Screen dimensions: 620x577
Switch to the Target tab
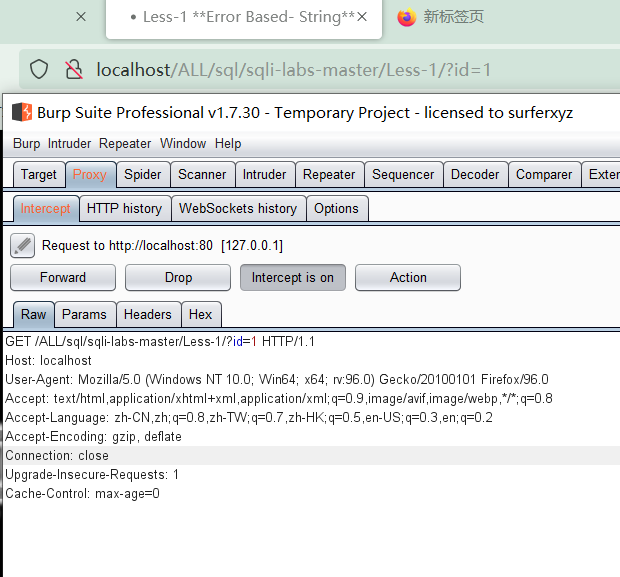(x=39, y=174)
